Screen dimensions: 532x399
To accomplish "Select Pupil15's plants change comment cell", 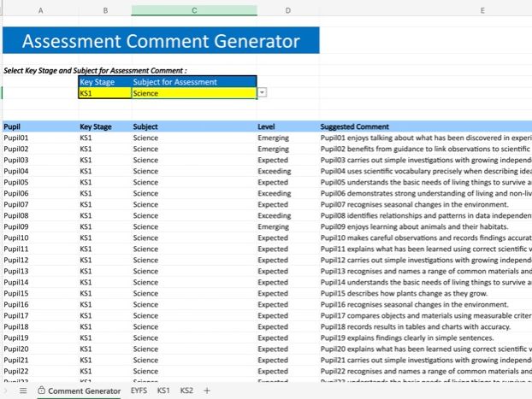I will click(x=425, y=293).
